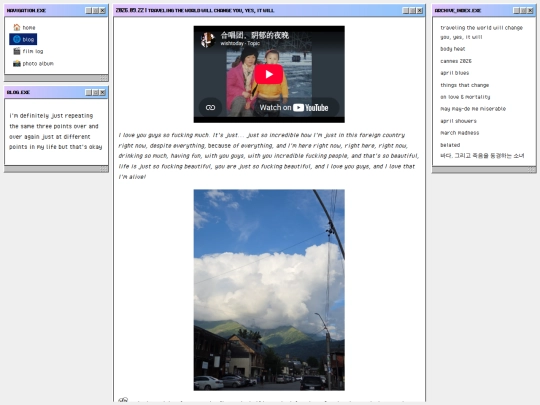Minimize the BLOG.EXE window
This screenshot has width=540, height=405.
click(89, 92)
